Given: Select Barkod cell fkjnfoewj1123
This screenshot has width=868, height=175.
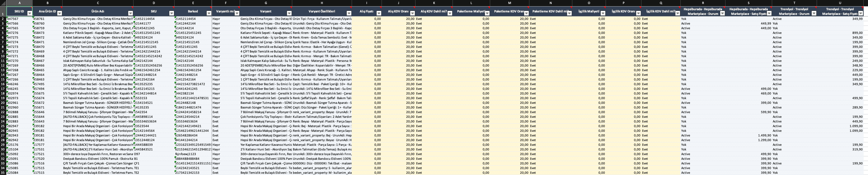Looking at the screenshot, I should tap(193, 154).
